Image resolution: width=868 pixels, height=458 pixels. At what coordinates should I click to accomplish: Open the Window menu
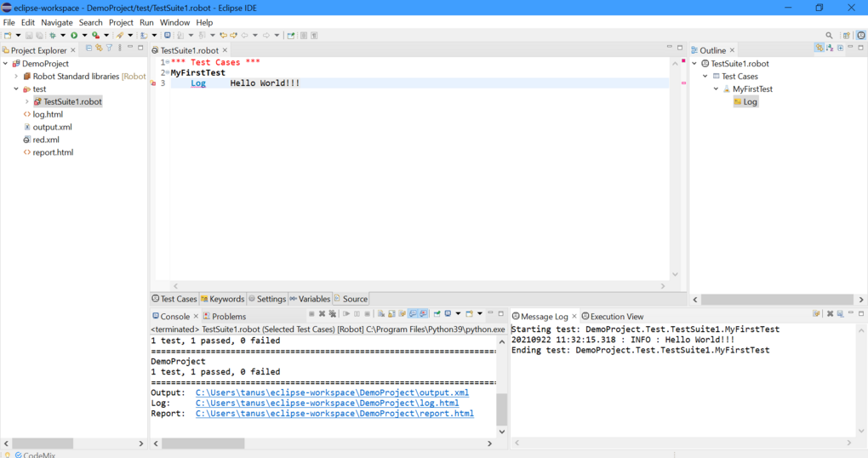coord(174,23)
